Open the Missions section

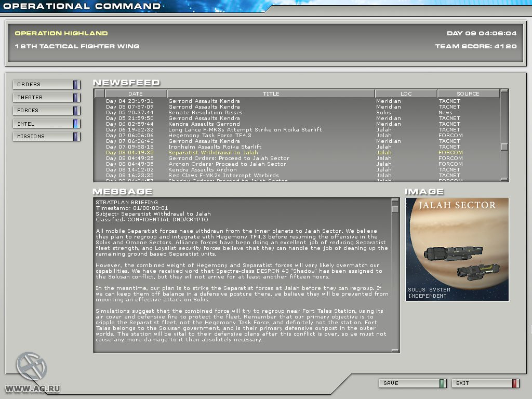pyautogui.click(x=46, y=137)
